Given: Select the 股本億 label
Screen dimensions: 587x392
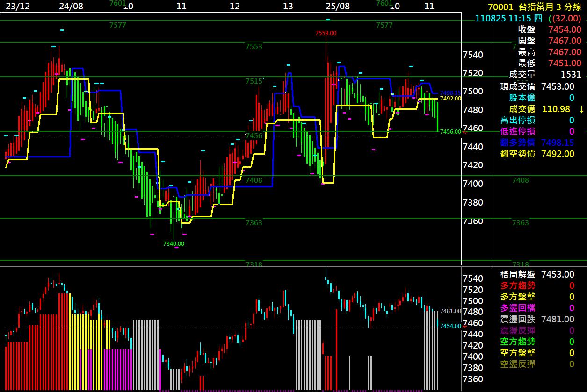Looking at the screenshot, I should (522, 97).
